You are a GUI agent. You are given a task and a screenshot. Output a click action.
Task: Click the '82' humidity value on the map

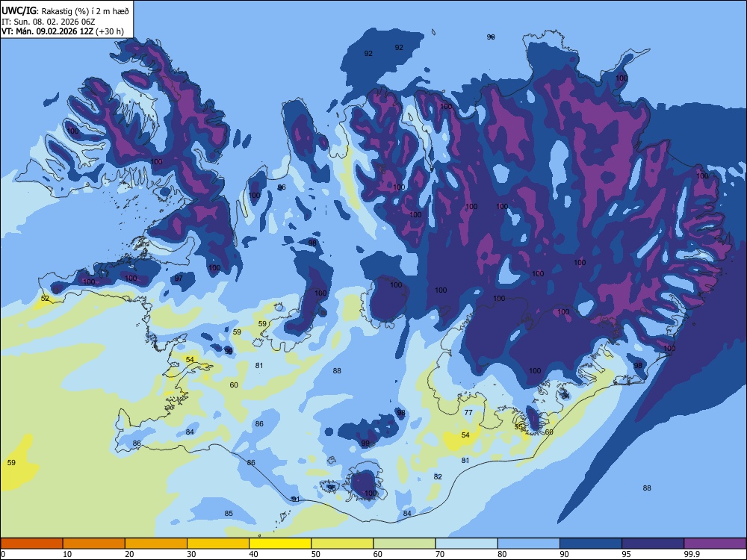(438, 476)
